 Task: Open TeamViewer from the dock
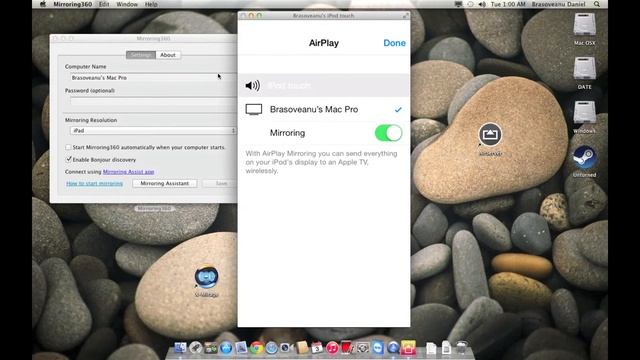[378, 347]
